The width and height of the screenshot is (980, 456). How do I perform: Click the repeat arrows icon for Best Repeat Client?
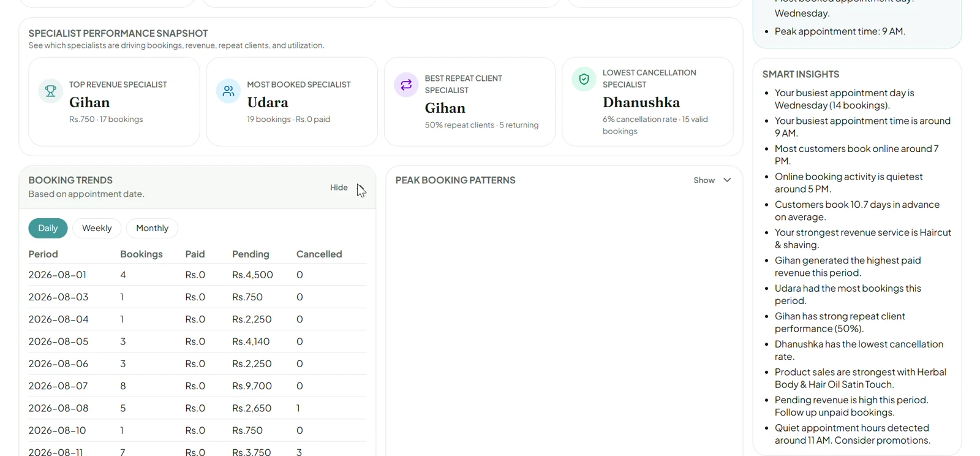click(x=406, y=85)
